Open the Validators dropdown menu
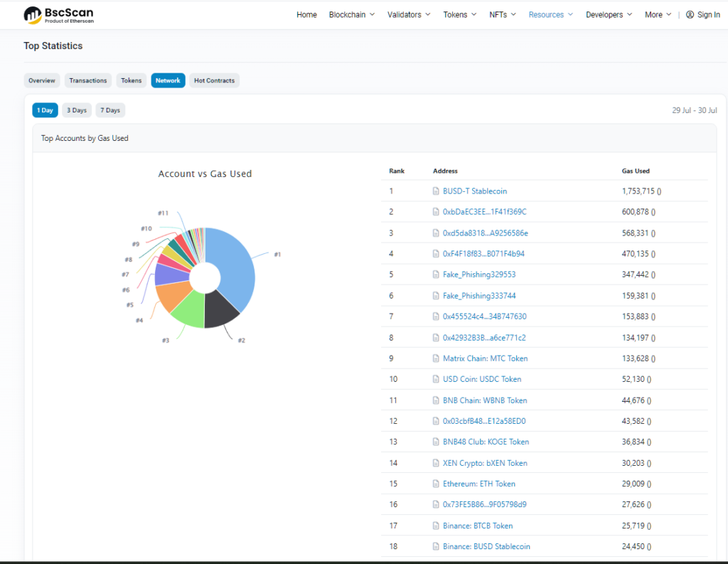Viewport: 728px width, 564px height. click(x=409, y=15)
